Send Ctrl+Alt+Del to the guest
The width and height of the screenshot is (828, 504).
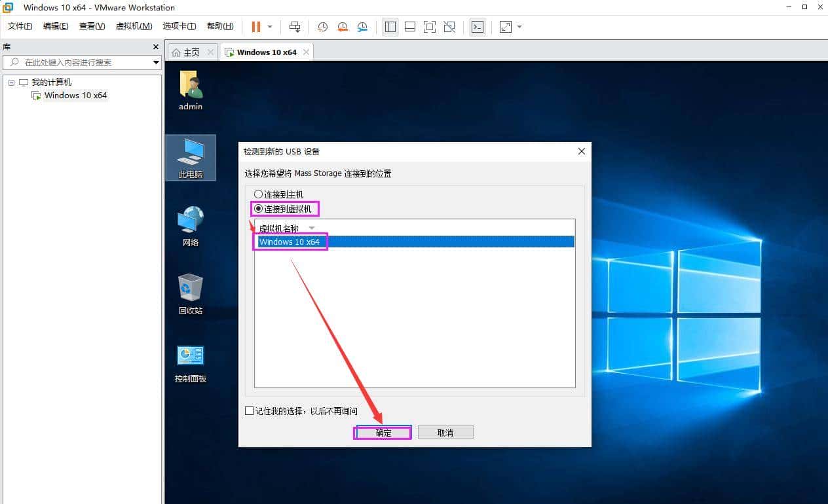pyautogui.click(x=295, y=27)
